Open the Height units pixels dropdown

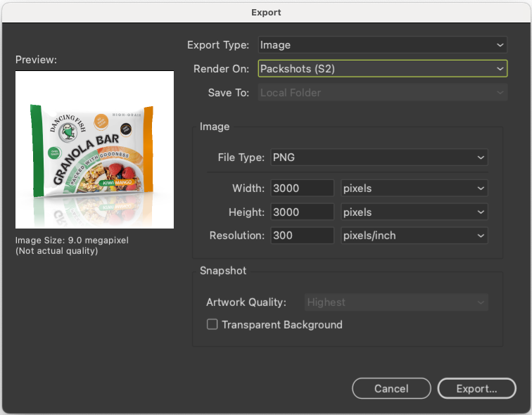pos(414,212)
